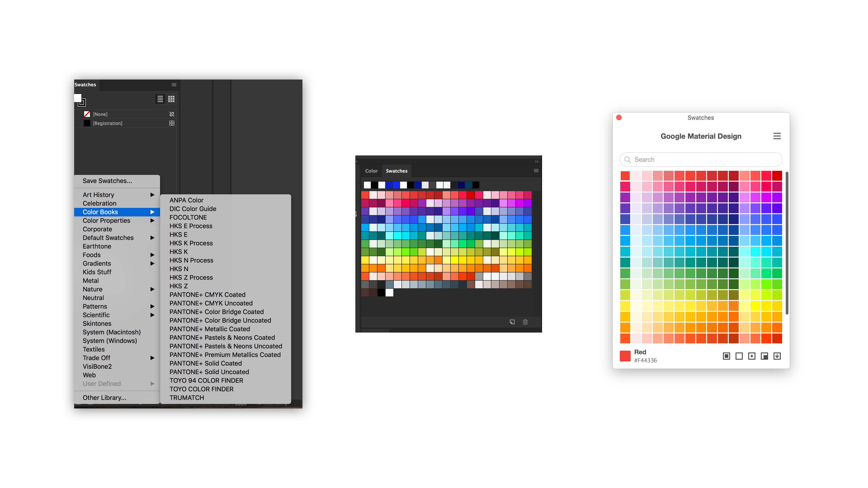This screenshot has height=488, width=868.
Task: Pick the final white swatch in Photoshop's grid
Action: [x=389, y=293]
